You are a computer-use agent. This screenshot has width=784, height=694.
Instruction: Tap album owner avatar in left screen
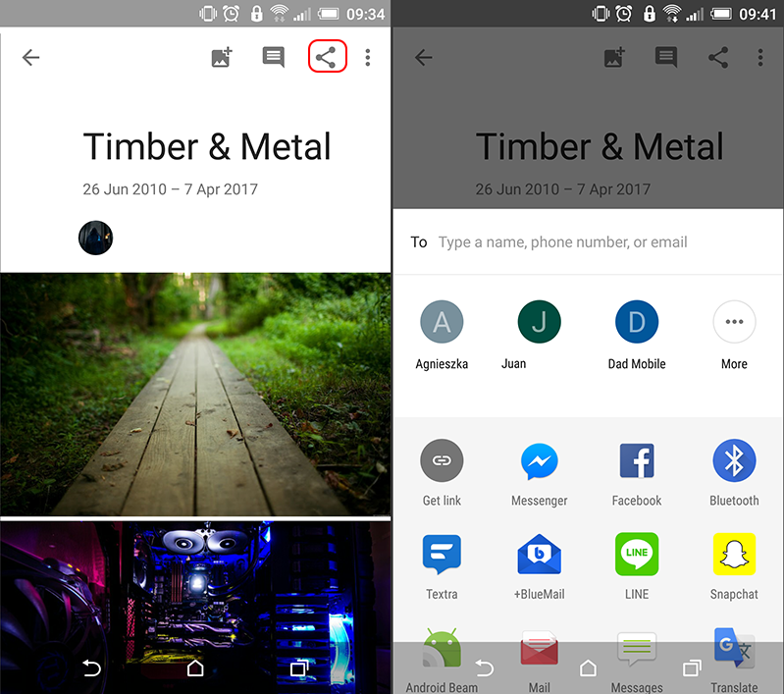95,238
